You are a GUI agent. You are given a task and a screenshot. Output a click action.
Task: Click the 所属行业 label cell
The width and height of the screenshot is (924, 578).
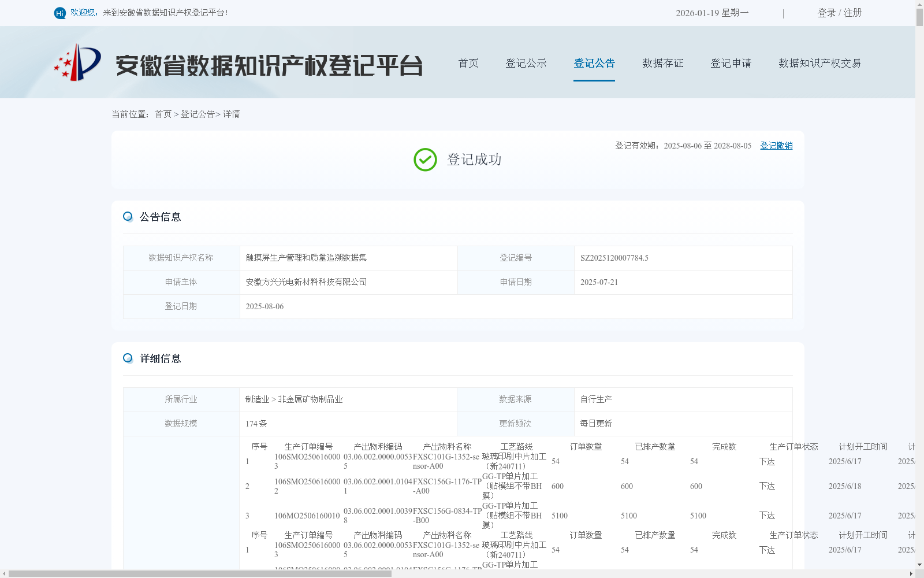181,399
